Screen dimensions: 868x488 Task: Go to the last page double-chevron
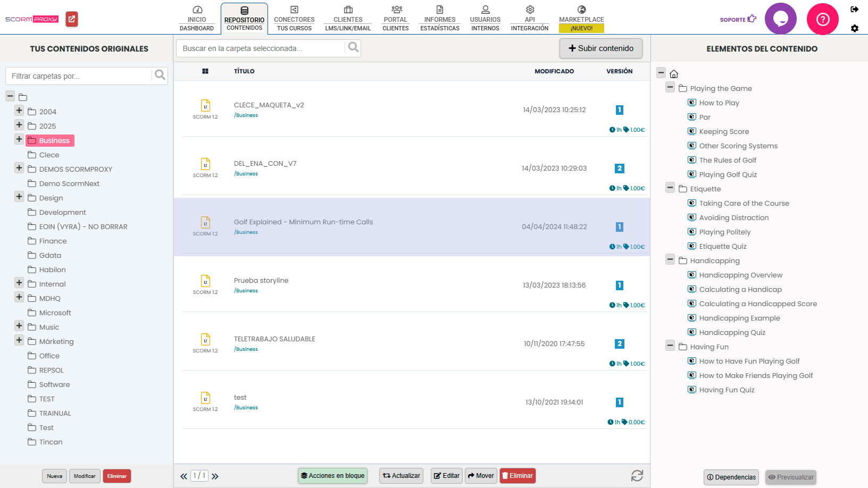coord(215,476)
